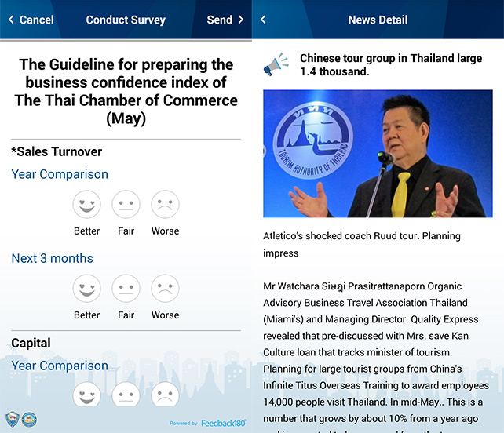The height and width of the screenshot is (433, 504).
Task: Tap the round emblem beside the shield logo
Action: (29, 419)
